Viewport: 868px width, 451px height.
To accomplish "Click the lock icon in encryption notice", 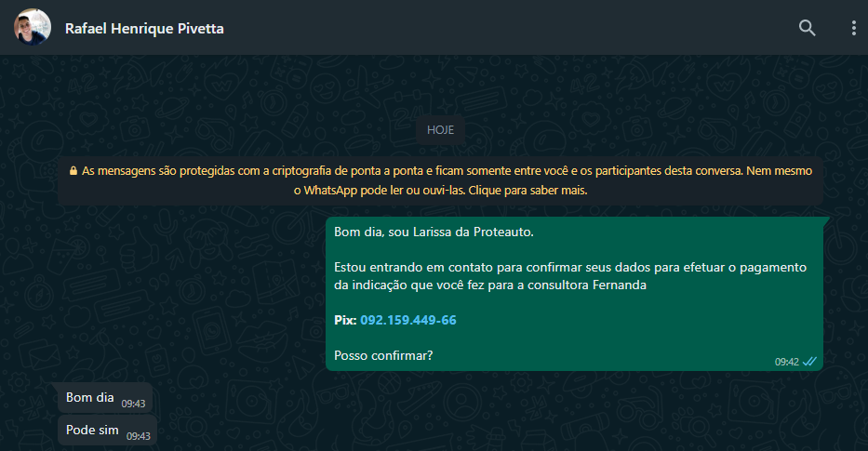I will pos(73,171).
